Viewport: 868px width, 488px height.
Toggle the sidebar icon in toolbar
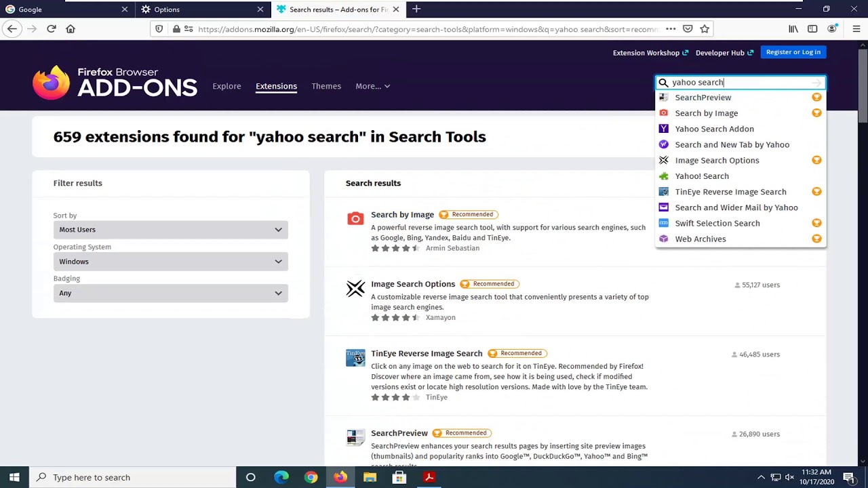(x=812, y=29)
